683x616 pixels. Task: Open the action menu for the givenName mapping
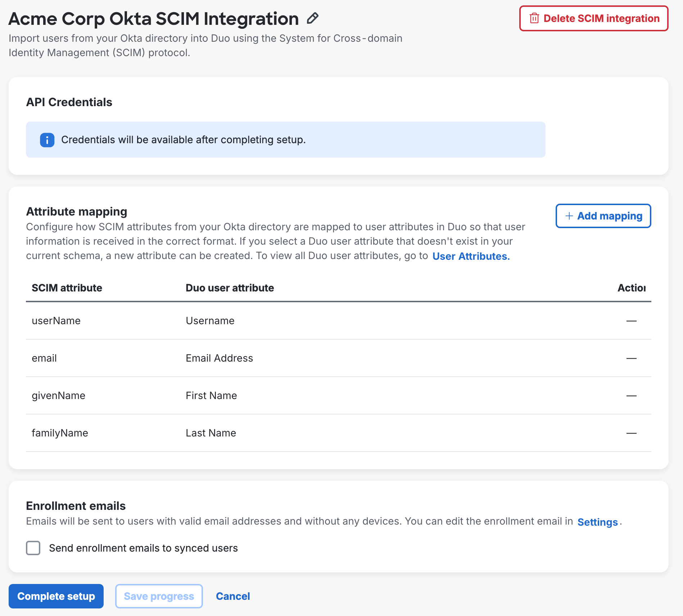(x=632, y=395)
